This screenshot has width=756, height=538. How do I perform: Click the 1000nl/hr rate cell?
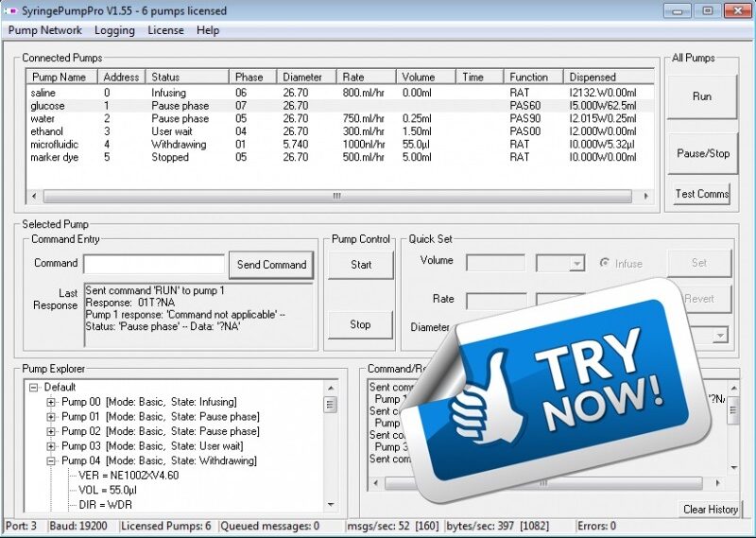pos(364,145)
